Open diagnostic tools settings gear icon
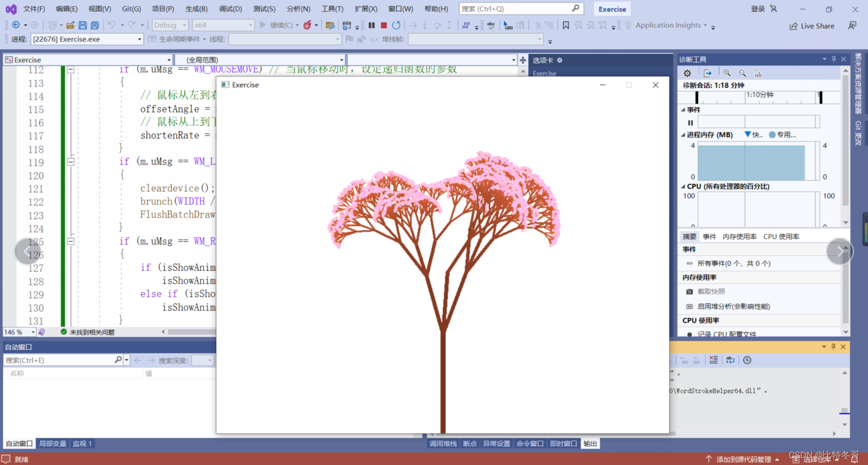Screen dimensions: 868x465 tap(687, 74)
